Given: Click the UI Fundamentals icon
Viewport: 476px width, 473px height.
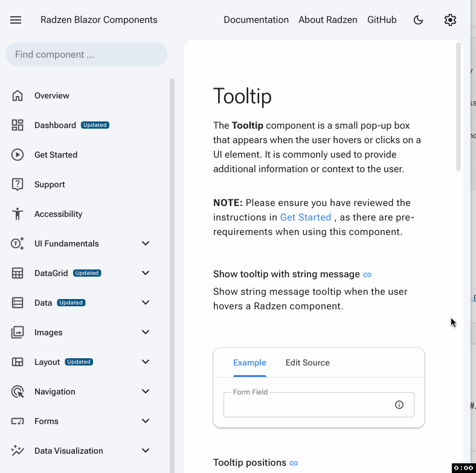Looking at the screenshot, I should tap(18, 243).
